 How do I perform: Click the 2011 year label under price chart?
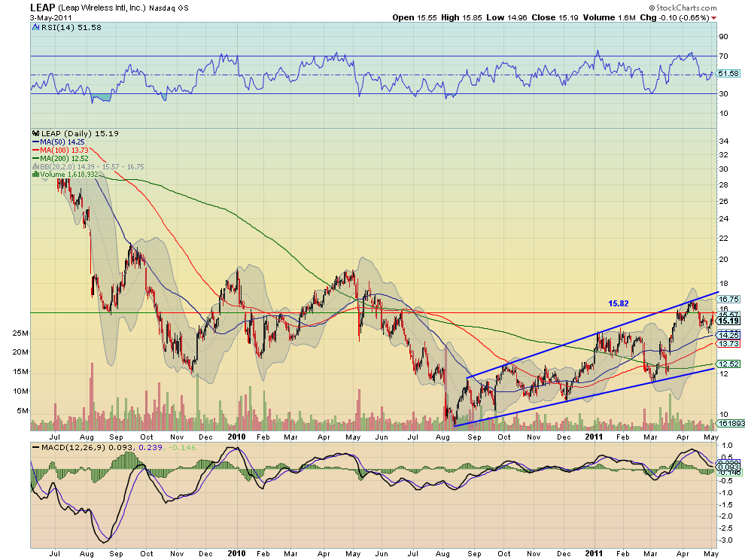click(x=594, y=437)
